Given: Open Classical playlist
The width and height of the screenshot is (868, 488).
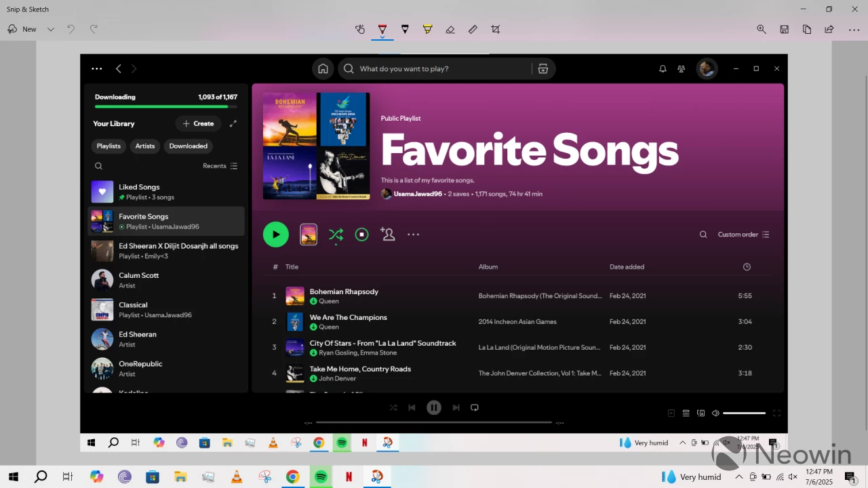Looking at the screenshot, I should 166,310.
